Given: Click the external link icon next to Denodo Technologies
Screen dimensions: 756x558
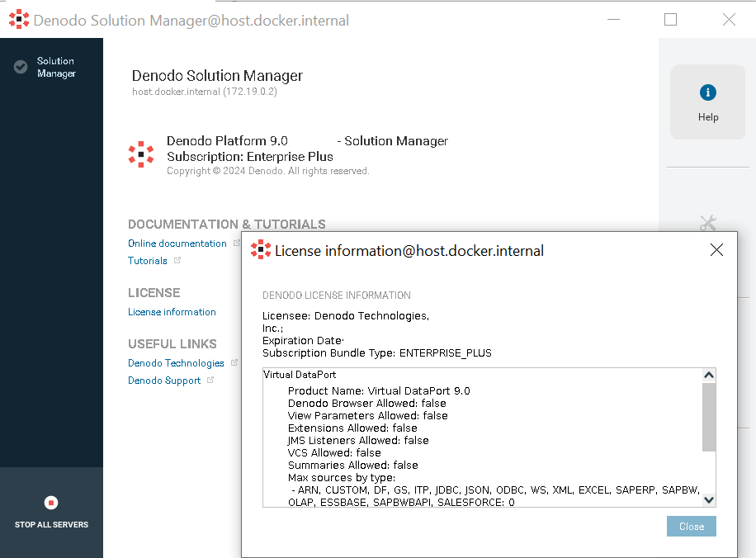Looking at the screenshot, I should tap(234, 362).
